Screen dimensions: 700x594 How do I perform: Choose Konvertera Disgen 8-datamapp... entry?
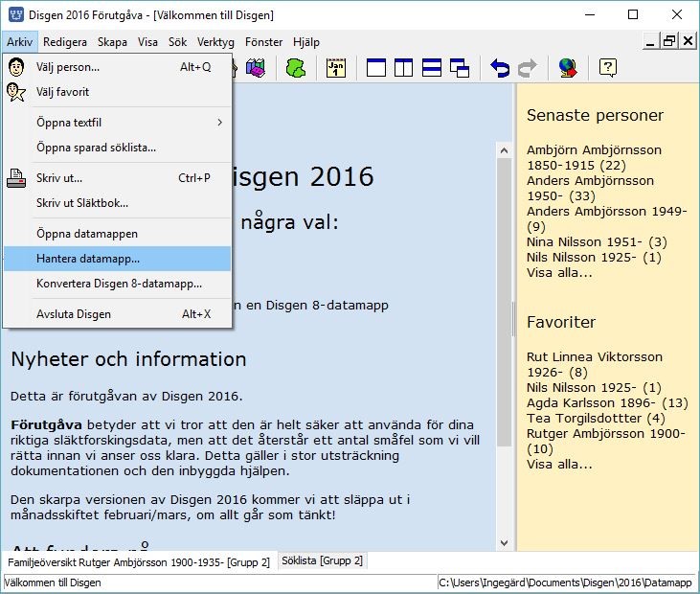click(x=118, y=284)
